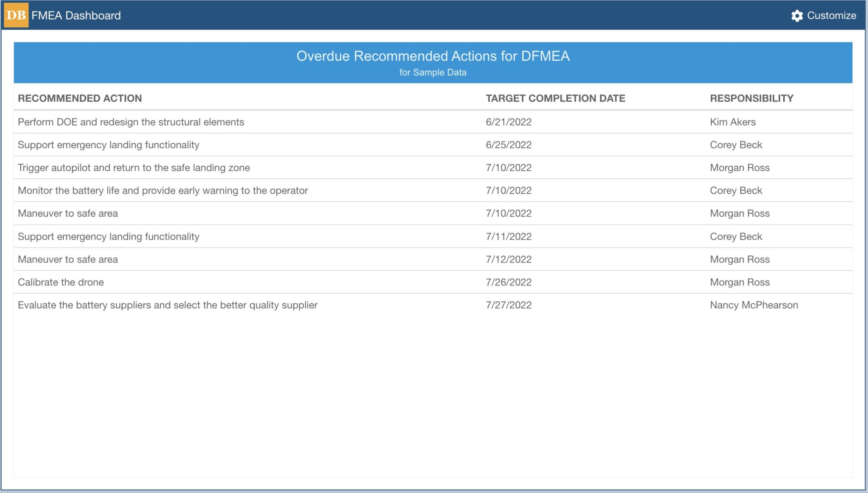868x493 pixels.
Task: Select the 'Monitor the battery life' action row
Action: tap(163, 190)
